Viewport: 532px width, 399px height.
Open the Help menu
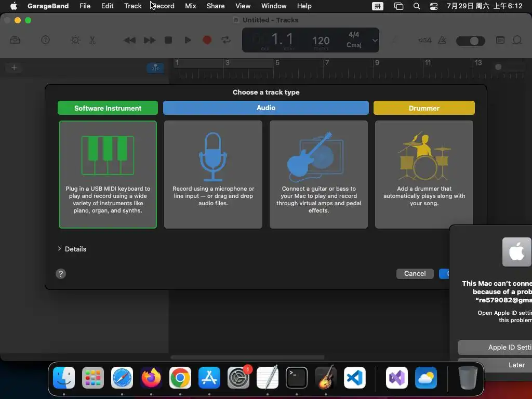304,6
